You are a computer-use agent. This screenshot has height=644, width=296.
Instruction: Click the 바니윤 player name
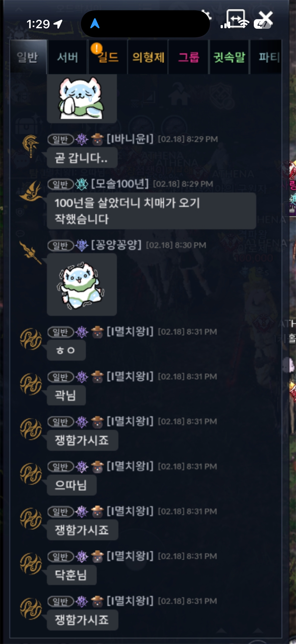tap(130, 139)
